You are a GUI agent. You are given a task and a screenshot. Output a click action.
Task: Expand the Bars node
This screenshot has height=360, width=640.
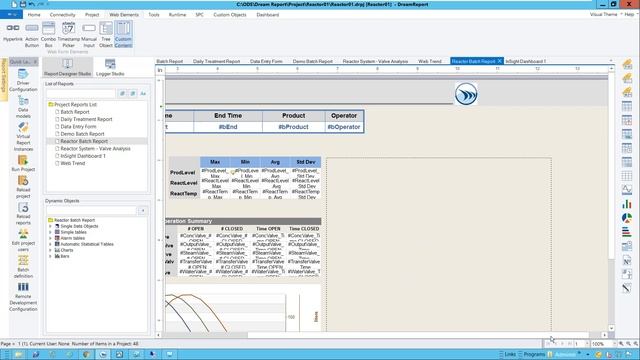pos(51,256)
